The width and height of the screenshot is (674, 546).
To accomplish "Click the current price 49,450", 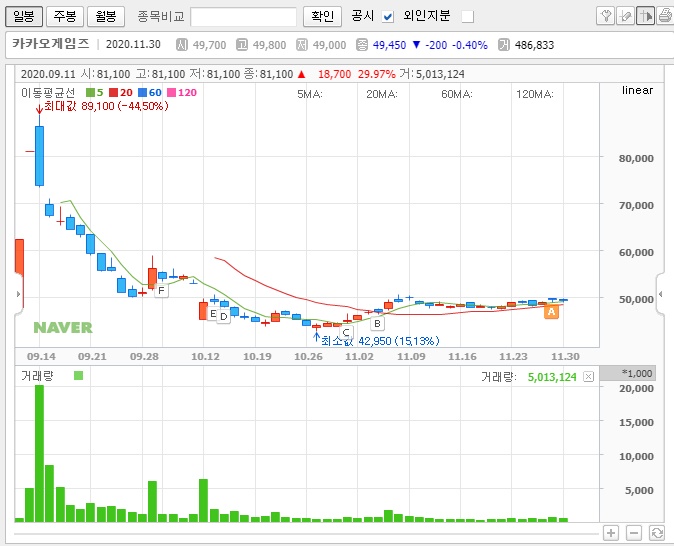I will tap(389, 45).
